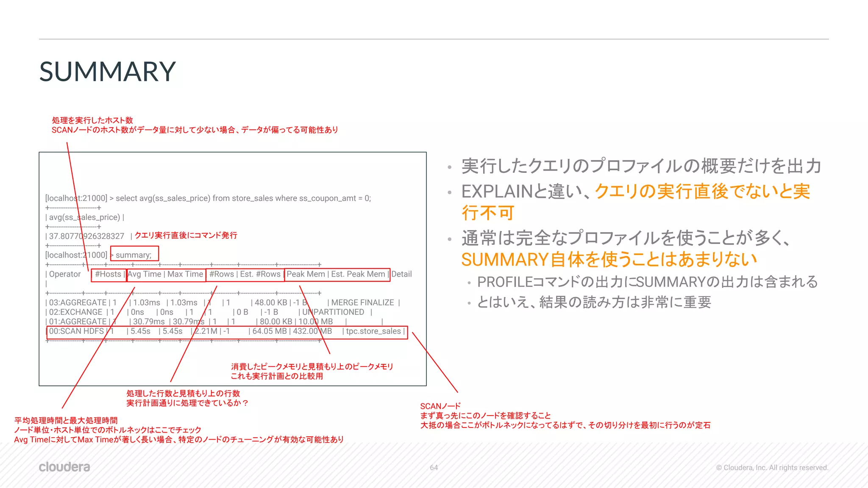Click the '2.21M' rows value

pyautogui.click(x=206, y=331)
